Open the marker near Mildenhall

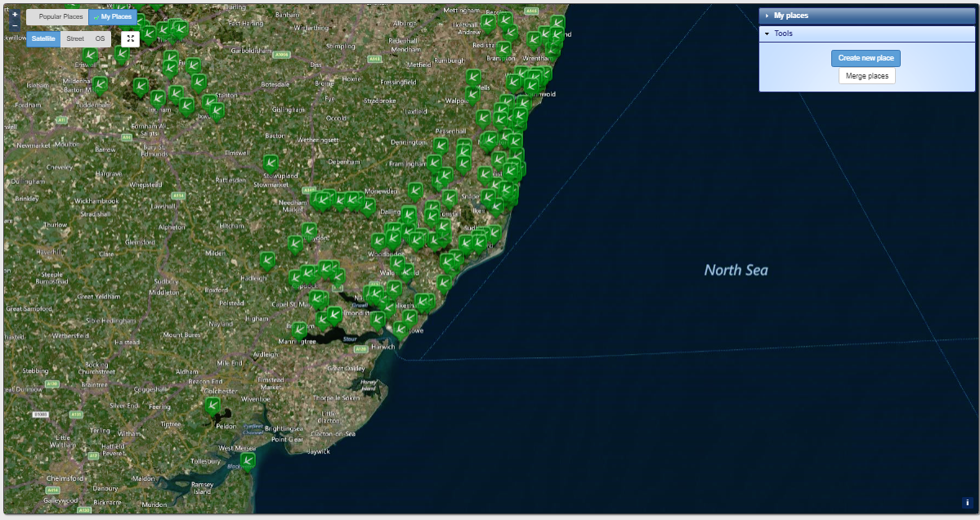100,84
